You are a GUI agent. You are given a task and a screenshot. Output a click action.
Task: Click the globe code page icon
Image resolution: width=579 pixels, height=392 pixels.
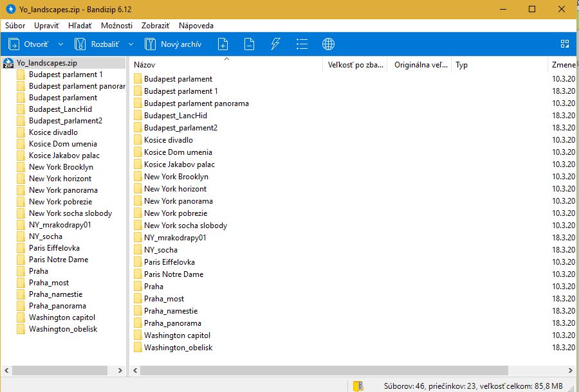328,44
